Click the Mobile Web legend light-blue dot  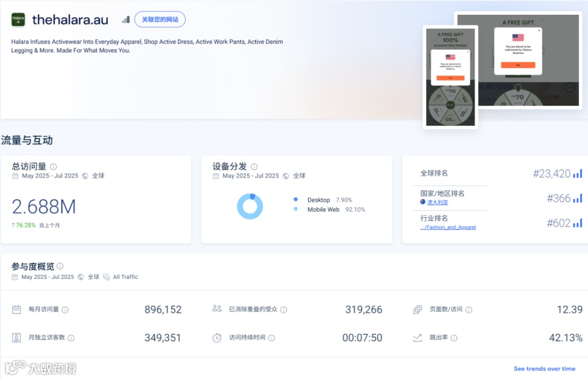click(296, 209)
